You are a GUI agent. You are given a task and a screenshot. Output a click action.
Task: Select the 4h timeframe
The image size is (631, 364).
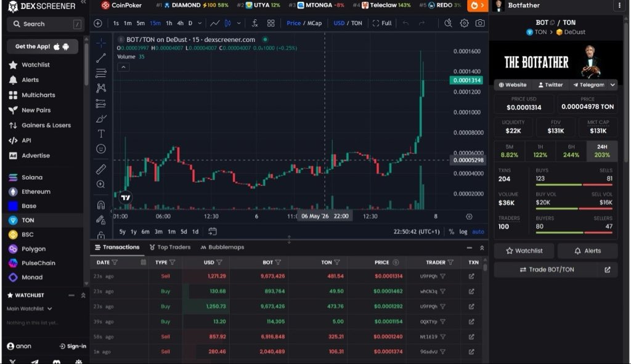[x=180, y=23]
